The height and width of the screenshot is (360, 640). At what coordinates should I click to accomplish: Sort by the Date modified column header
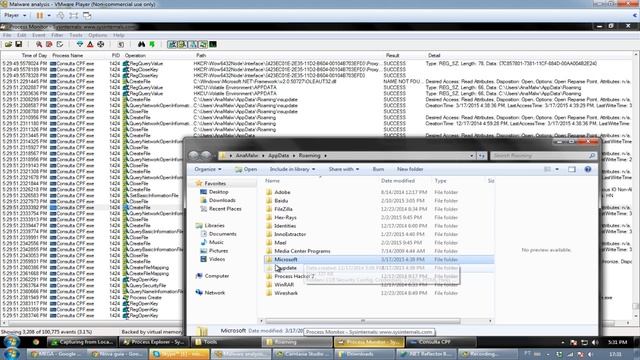coord(398,181)
